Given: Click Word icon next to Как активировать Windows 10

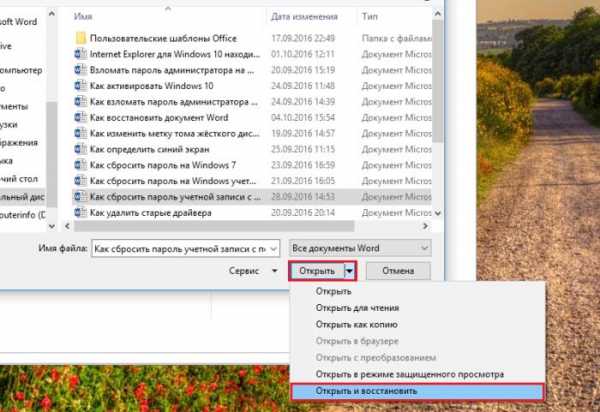Looking at the screenshot, I should 80,86.
